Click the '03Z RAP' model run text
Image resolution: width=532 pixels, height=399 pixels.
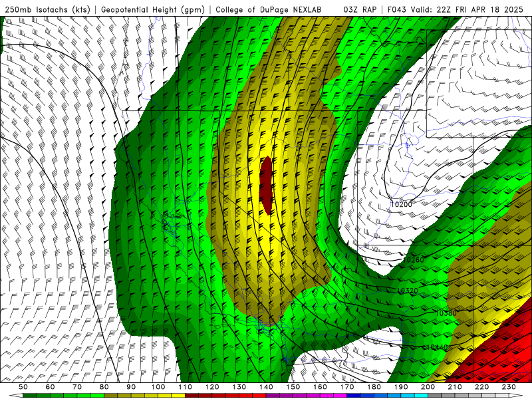coord(360,9)
